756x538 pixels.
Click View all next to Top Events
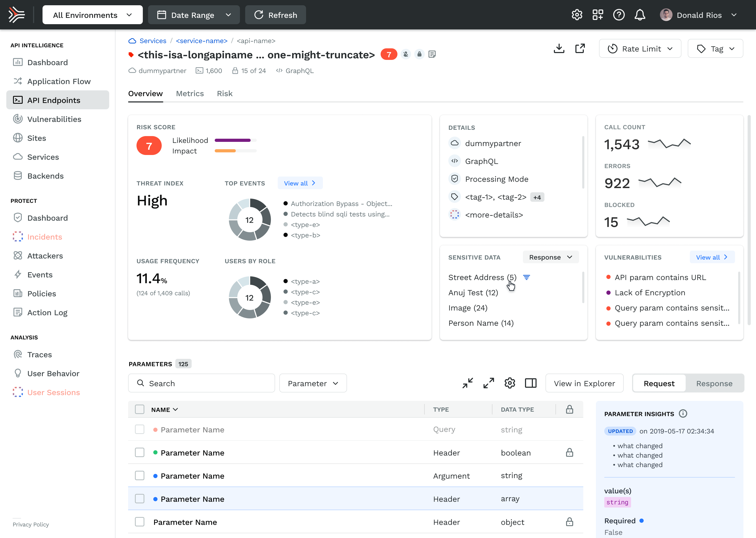tap(300, 183)
